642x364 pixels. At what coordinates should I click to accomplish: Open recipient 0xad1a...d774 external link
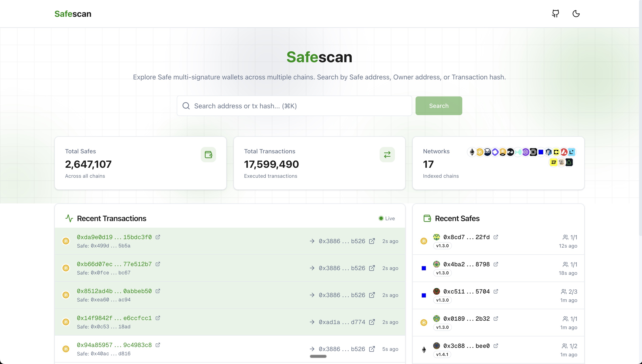(372, 322)
